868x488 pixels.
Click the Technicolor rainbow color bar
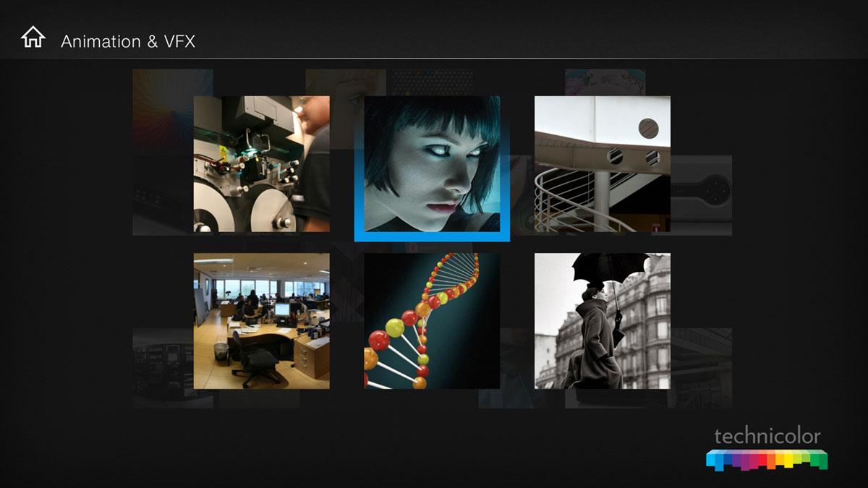pyautogui.click(x=767, y=460)
